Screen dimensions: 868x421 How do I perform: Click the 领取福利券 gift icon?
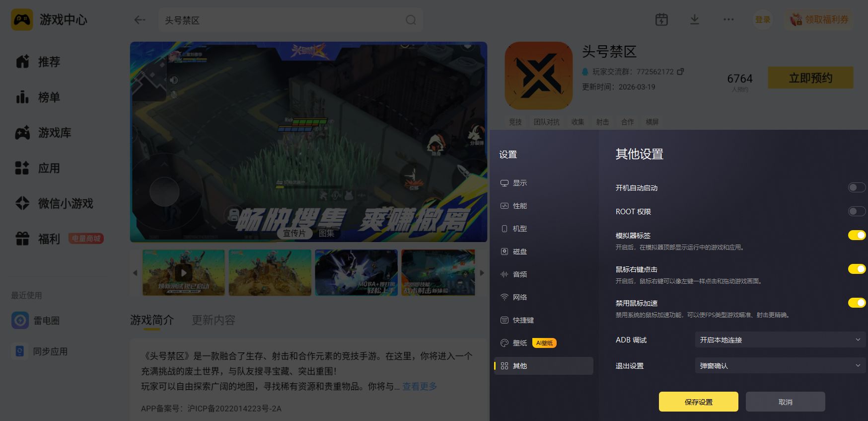[x=796, y=19]
